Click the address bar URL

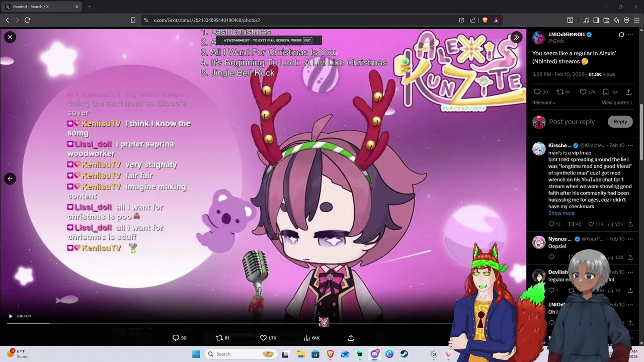[x=206, y=20]
